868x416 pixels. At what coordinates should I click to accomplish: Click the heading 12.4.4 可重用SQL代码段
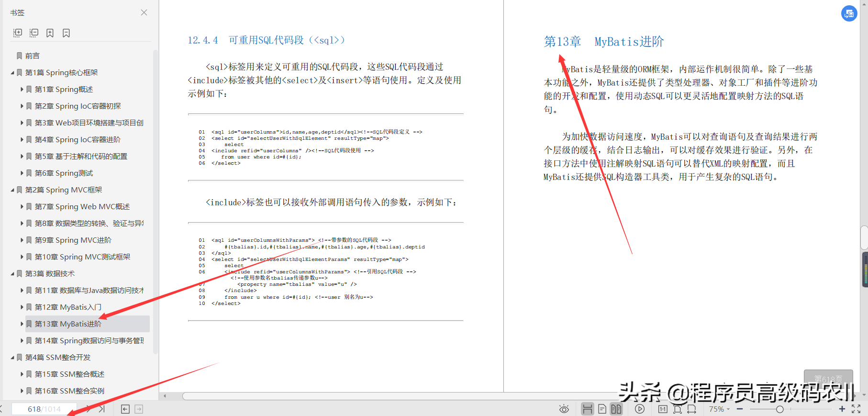266,40
